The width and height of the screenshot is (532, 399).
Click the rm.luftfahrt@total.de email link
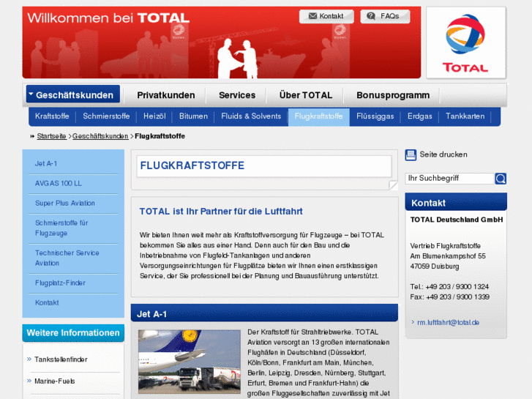coord(448,323)
